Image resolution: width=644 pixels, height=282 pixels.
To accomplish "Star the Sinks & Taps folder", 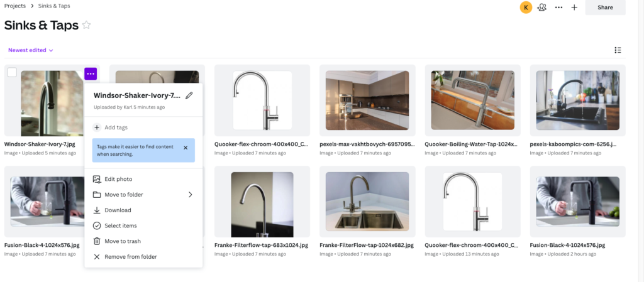I will coord(86,25).
